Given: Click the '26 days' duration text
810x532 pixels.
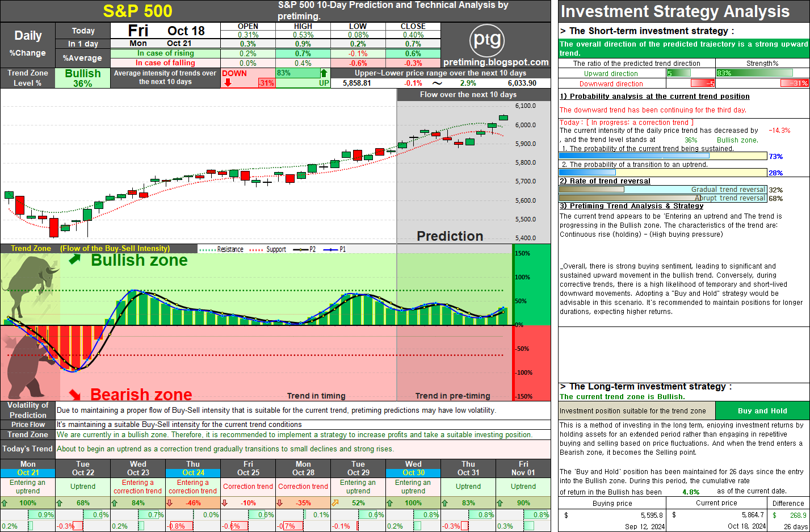Looking at the screenshot, I should (x=795, y=526).
